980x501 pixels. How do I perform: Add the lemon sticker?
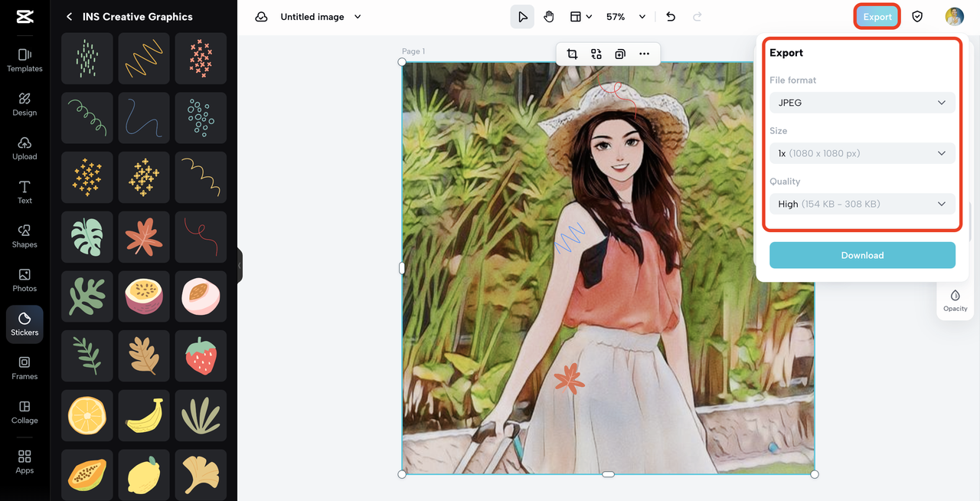[144, 475]
